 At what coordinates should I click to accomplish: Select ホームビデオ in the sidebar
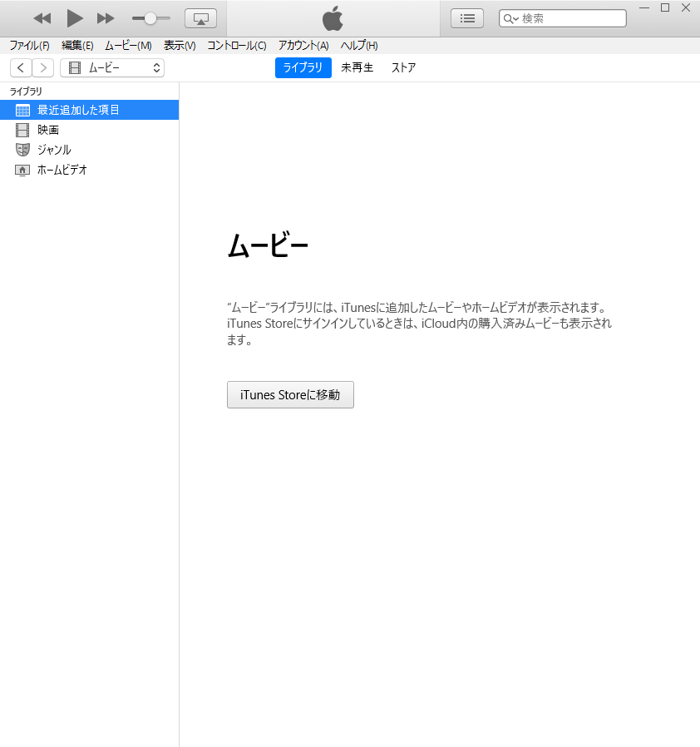pyautogui.click(x=89, y=170)
